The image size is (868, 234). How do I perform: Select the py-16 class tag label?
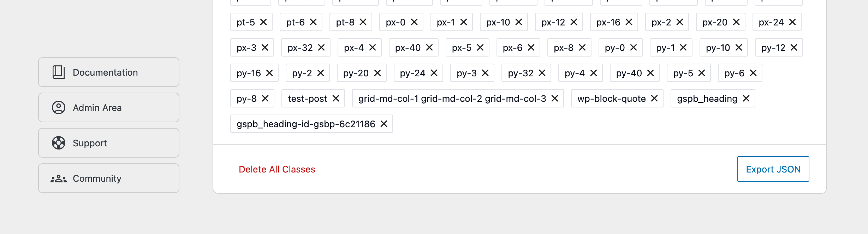click(x=249, y=73)
